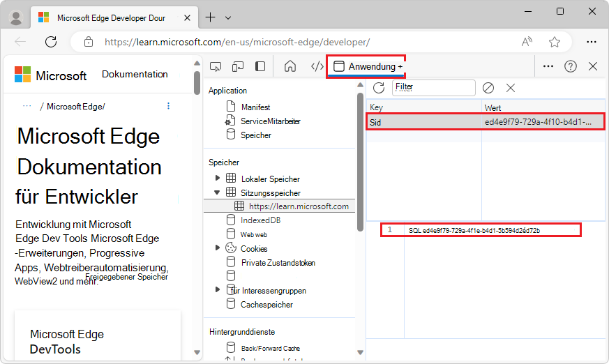Refresh the session storage table
The image size is (609, 364).
379,88
